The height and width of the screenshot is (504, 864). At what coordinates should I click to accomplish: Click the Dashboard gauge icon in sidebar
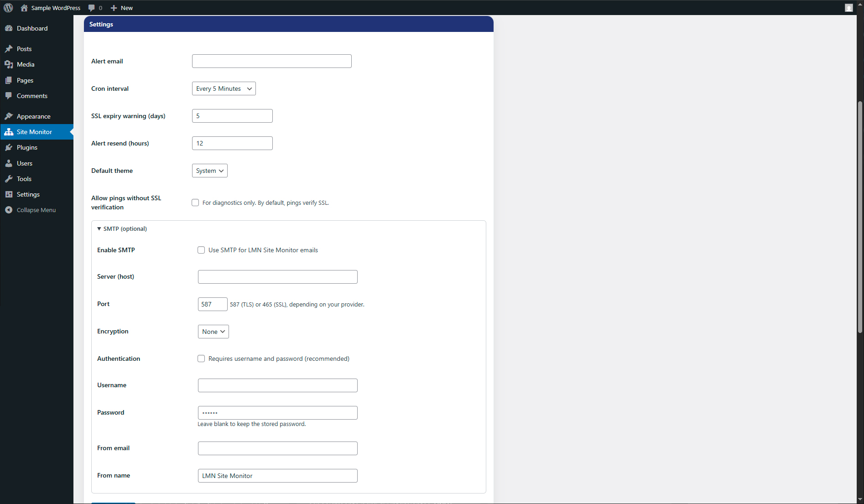(9, 28)
